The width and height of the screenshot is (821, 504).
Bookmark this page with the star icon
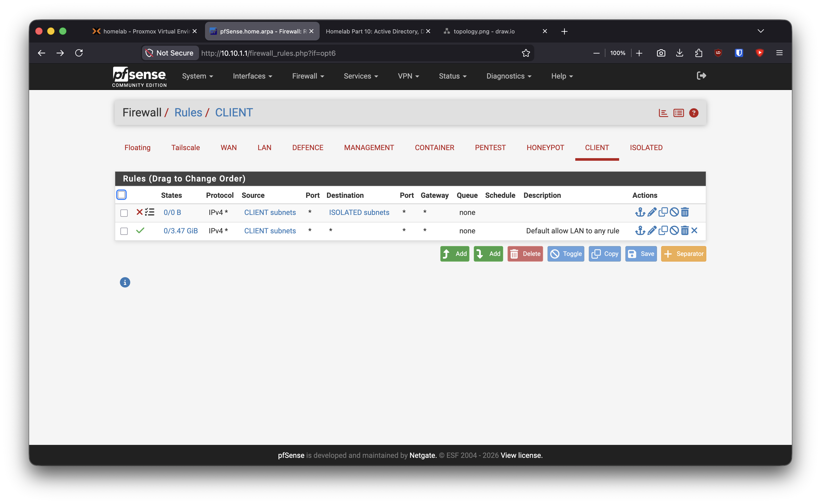click(526, 53)
